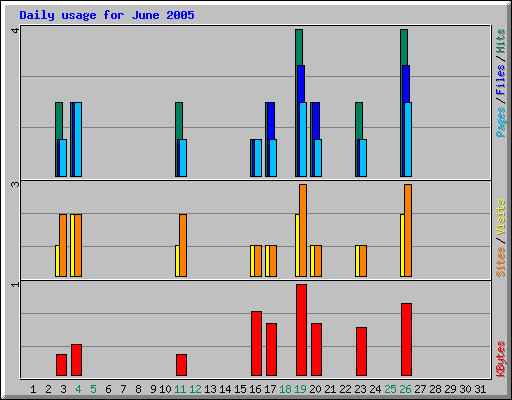Click the yellow 'Visits' legend label
Screen dimensions: 512x400
500,217
